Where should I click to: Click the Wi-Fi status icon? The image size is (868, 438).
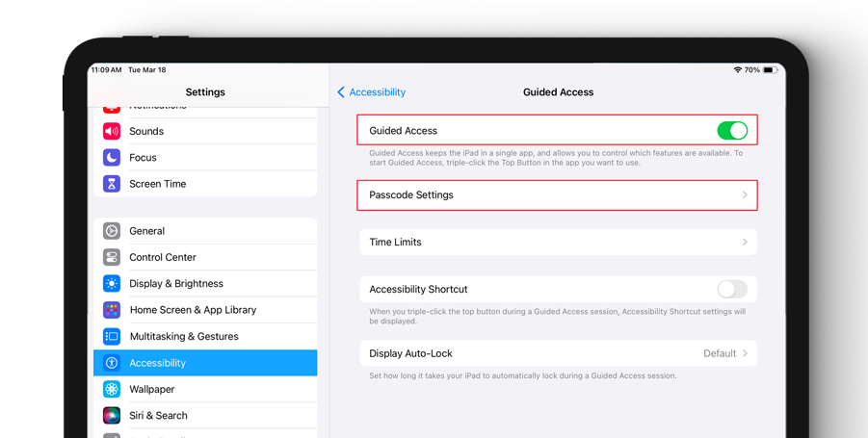pos(737,69)
